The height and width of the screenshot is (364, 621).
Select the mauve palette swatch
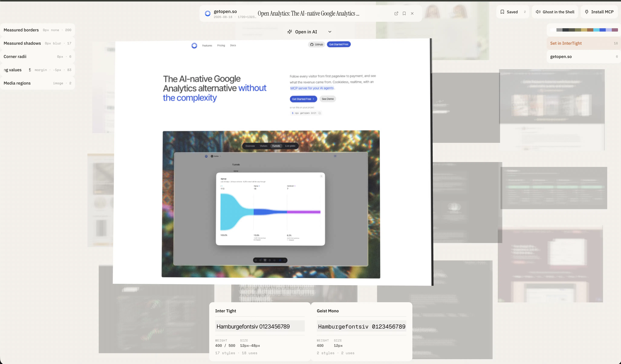pyautogui.click(x=615, y=30)
